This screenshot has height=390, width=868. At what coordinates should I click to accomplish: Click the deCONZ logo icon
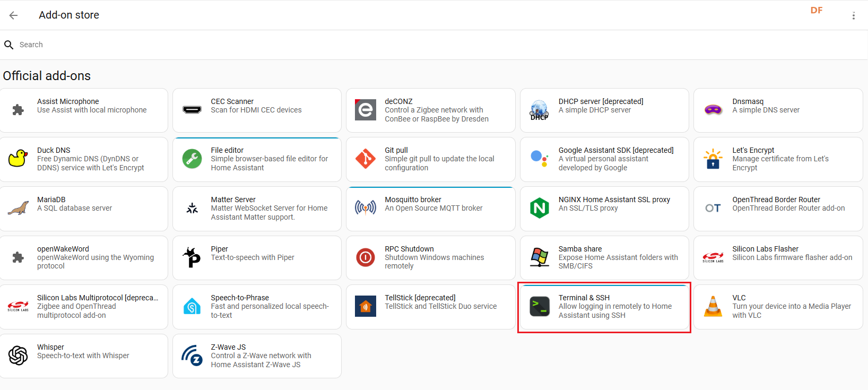pyautogui.click(x=366, y=110)
